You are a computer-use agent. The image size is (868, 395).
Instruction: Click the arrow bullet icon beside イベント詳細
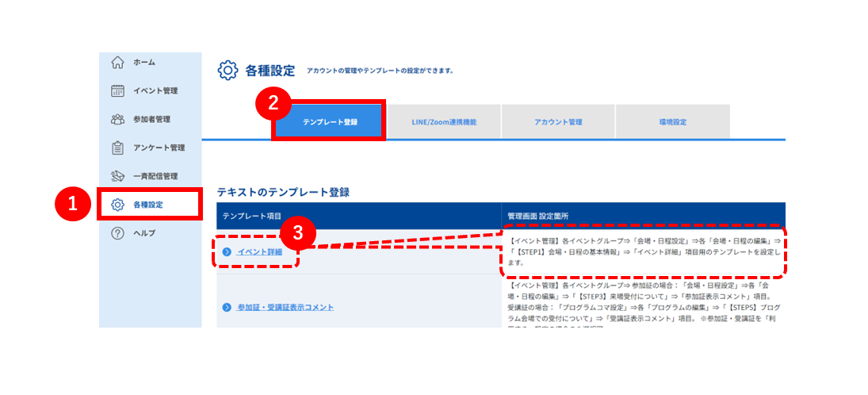click(227, 252)
